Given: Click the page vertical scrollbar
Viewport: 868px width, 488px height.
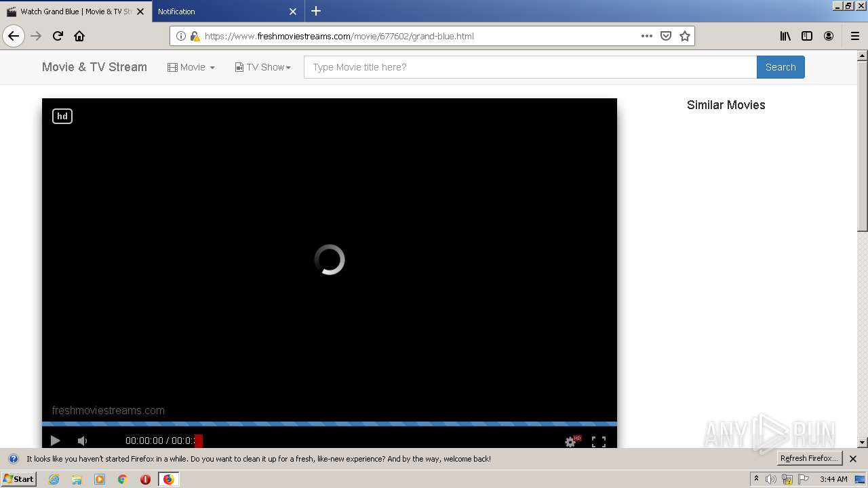Looking at the screenshot, I should pos(863,146).
